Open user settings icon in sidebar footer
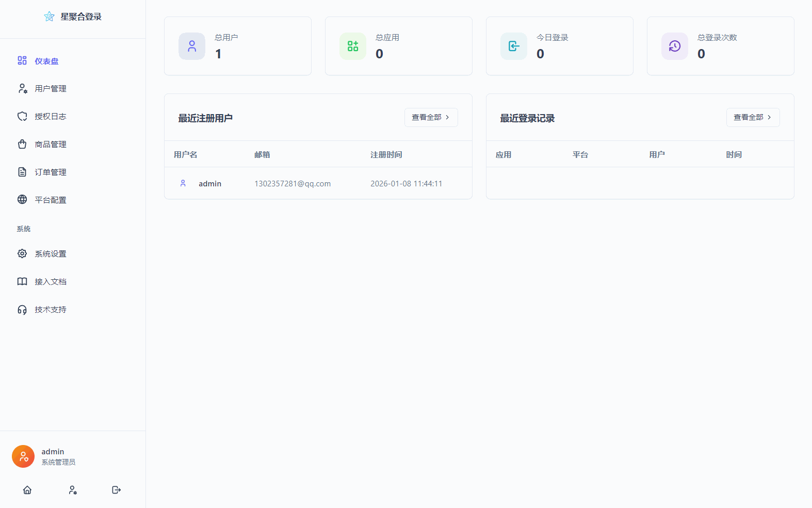 point(73,490)
